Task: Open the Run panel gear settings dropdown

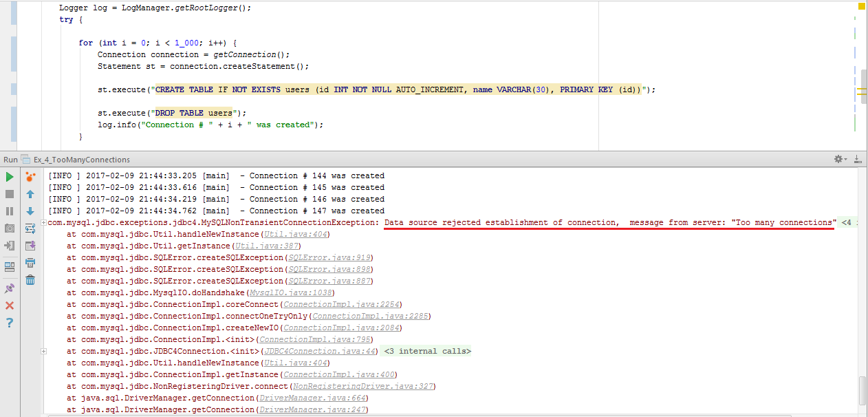Action: click(x=840, y=159)
